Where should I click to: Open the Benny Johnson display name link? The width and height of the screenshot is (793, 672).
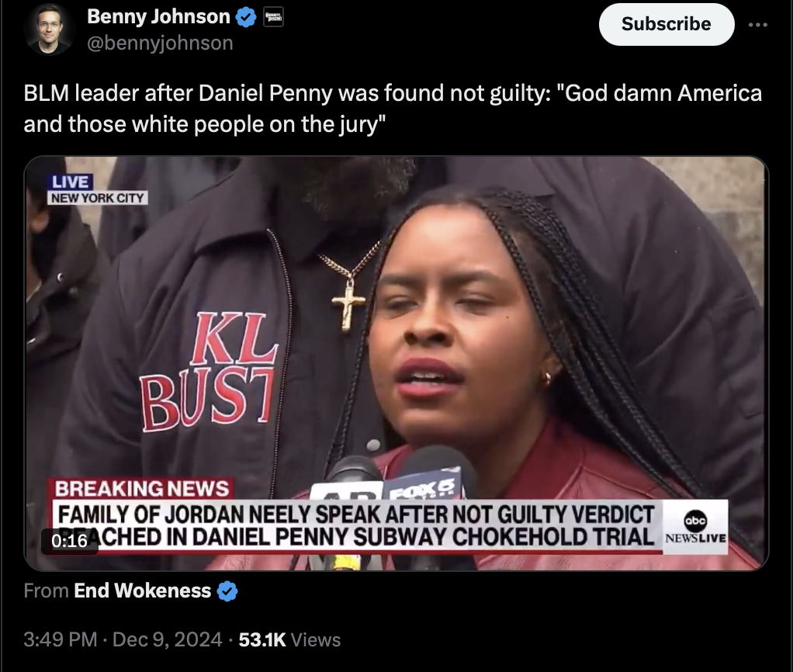(x=158, y=17)
